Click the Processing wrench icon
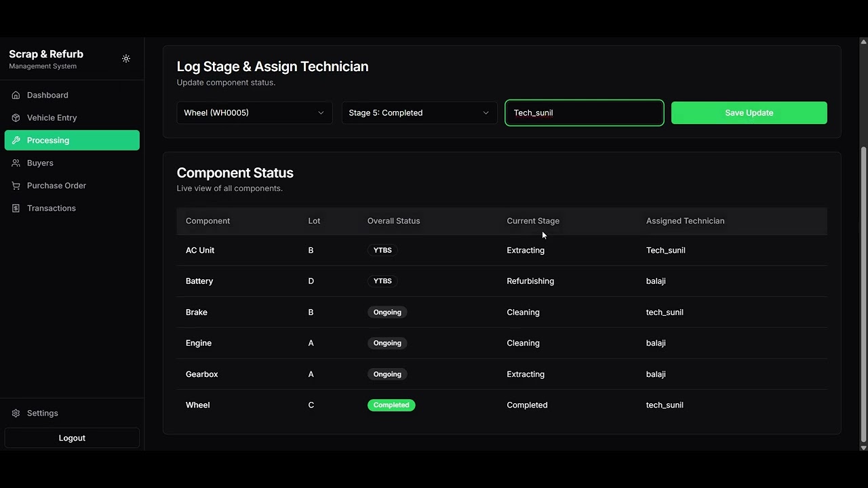The width and height of the screenshot is (868, 488). tap(16, 140)
